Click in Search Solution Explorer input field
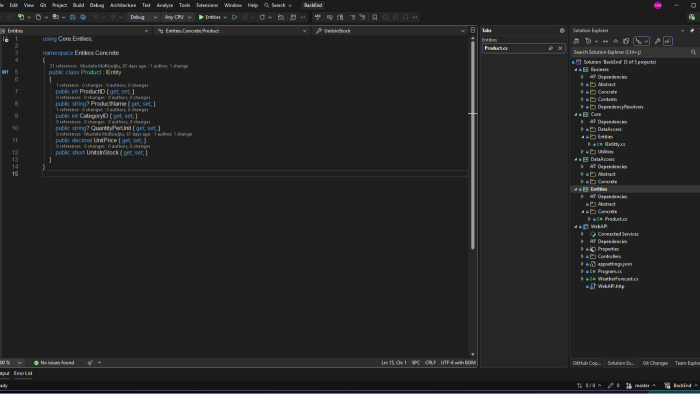 pyautogui.click(x=630, y=52)
